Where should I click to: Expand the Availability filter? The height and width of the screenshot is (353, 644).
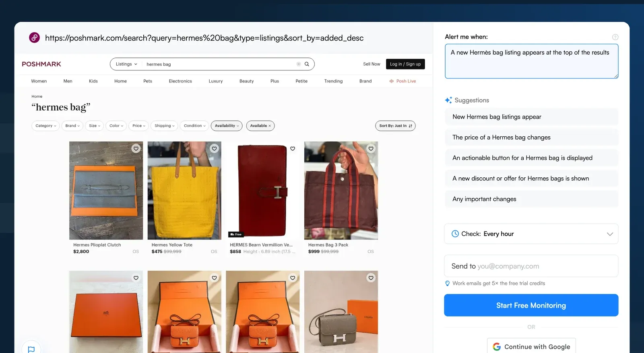coord(227,126)
